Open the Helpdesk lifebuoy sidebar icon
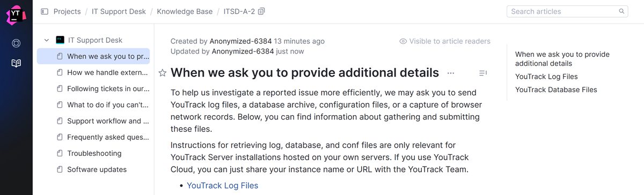The height and width of the screenshot is (195, 644). (x=16, y=43)
